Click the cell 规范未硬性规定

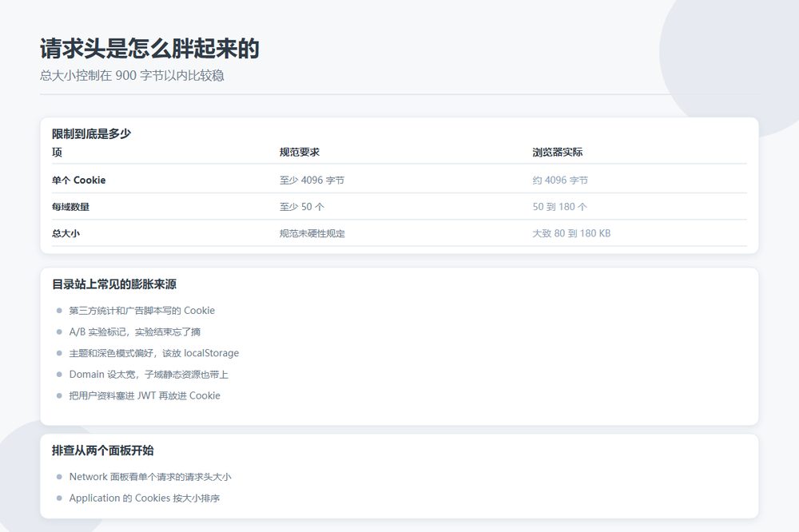(x=312, y=233)
